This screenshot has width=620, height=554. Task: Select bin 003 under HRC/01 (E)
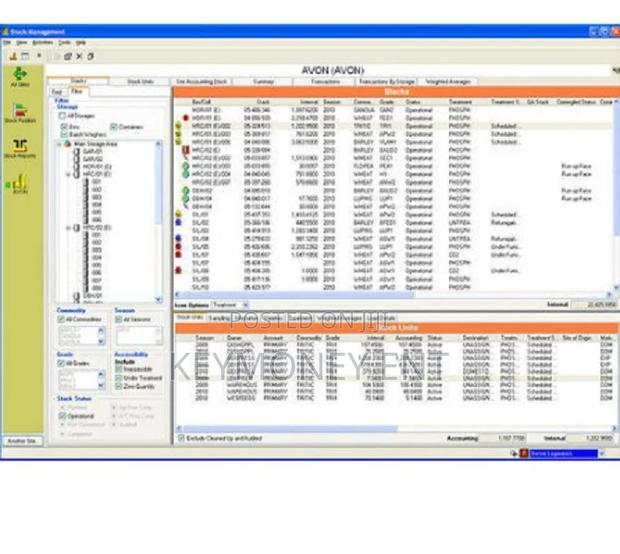pyautogui.click(x=96, y=197)
